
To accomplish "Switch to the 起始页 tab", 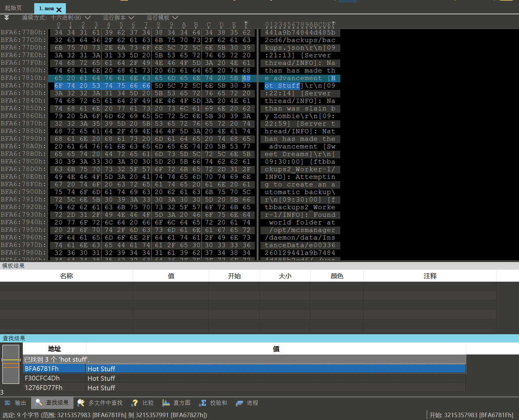I will (13, 8).
